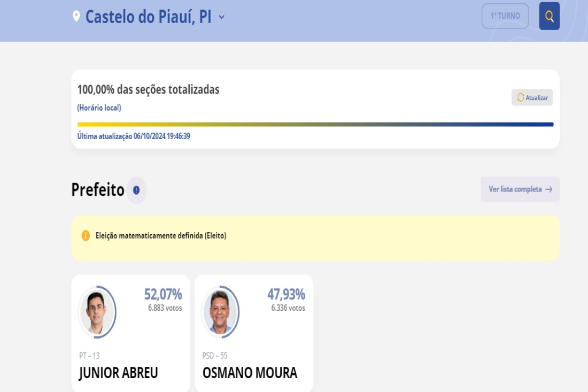Click the yellow magnifying glass search icon
588x392 pixels.
(549, 16)
